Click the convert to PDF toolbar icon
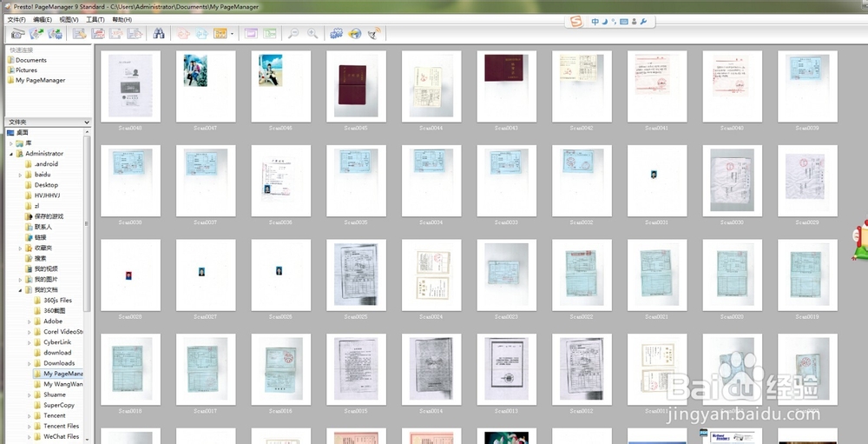 coord(98,34)
